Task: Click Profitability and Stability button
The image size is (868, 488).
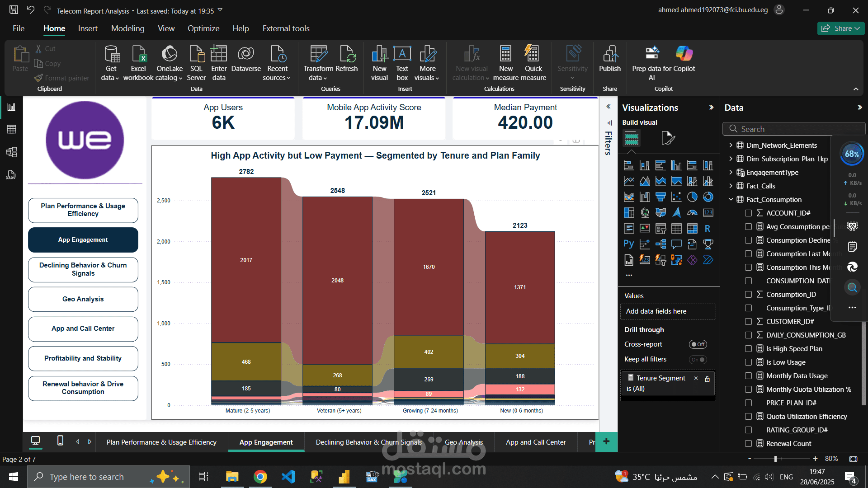Action: tap(83, 358)
